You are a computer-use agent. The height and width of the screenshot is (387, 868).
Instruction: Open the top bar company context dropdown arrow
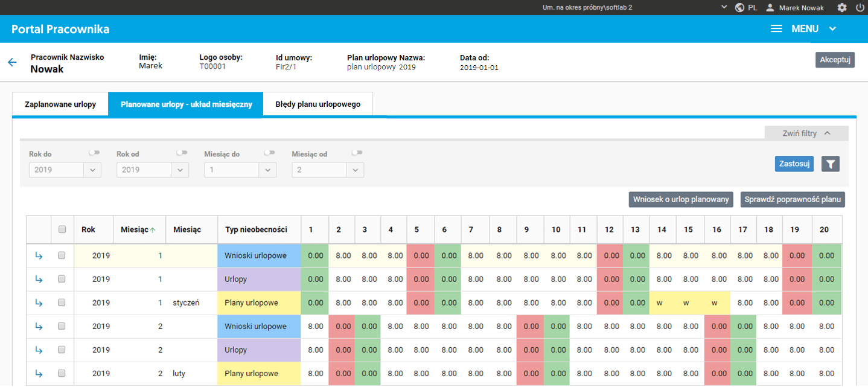[724, 8]
